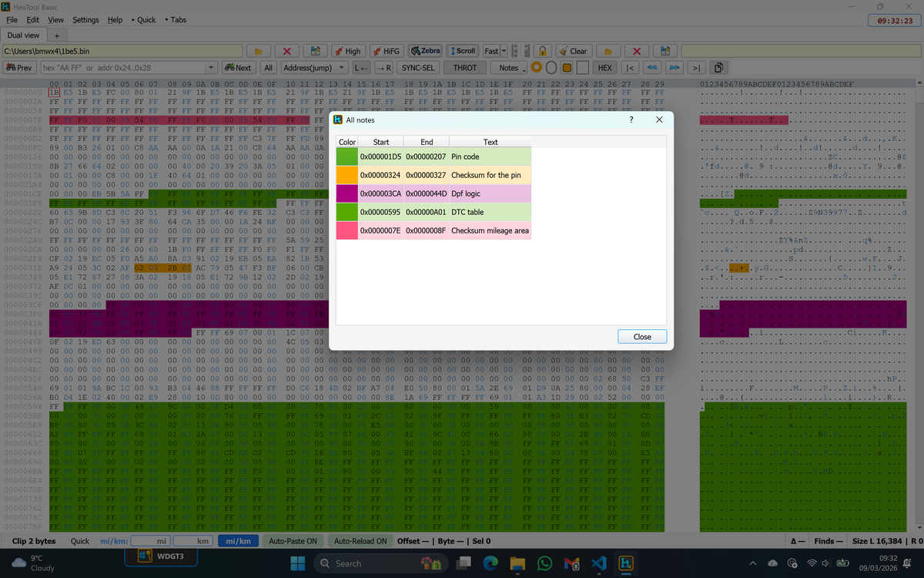Click the padlock lock icon
Viewport: 924px width, 578px height.
[543, 51]
